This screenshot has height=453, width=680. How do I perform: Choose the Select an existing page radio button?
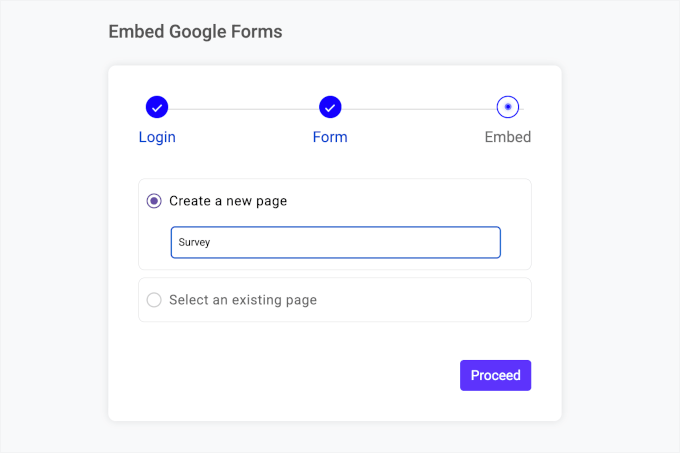point(154,300)
